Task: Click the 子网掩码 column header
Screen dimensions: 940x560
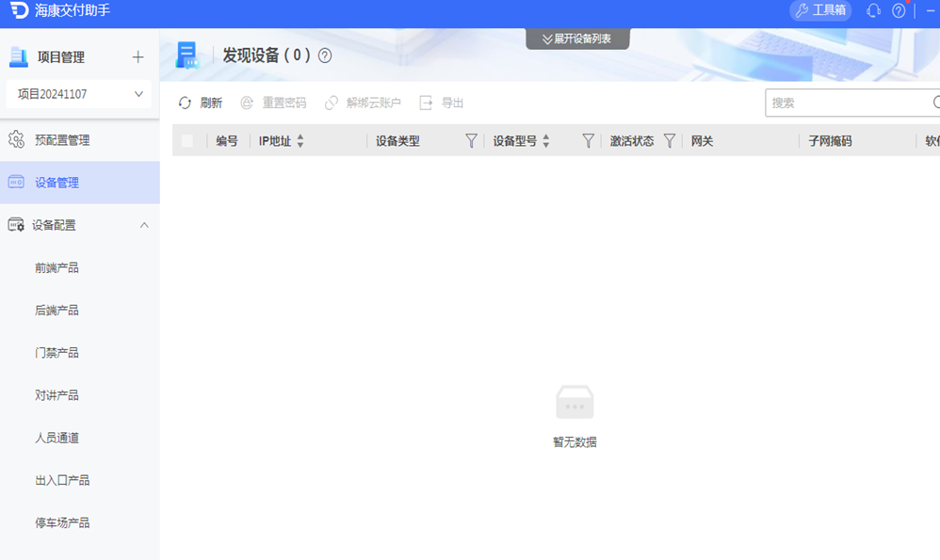Action: pos(830,141)
